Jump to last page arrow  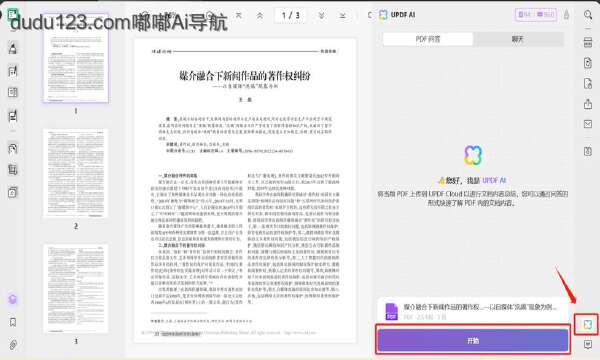point(342,15)
